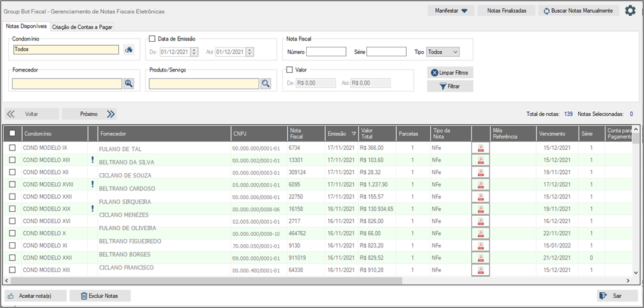Select the R$ 130.934,65 value cell
Viewport: 644px width, 308px height.
coord(376,209)
